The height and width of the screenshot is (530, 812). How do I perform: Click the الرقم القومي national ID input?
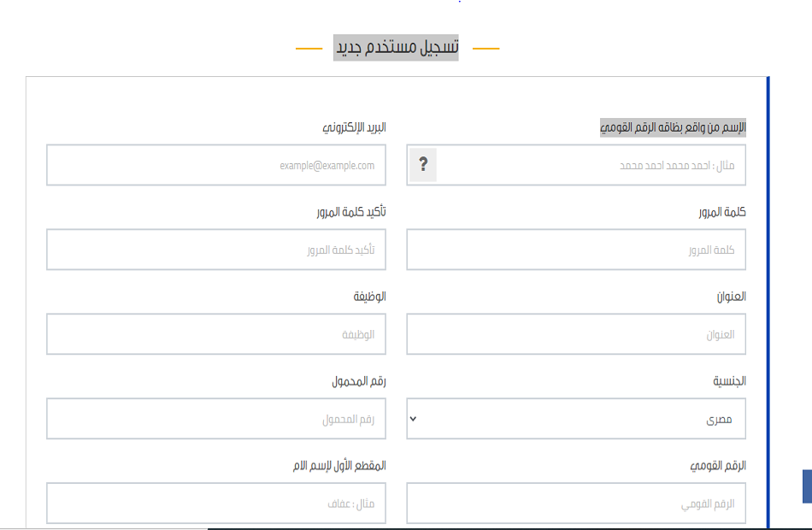tap(576, 503)
